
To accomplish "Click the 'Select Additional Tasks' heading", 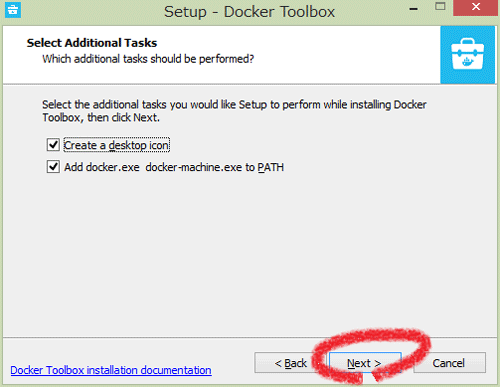I will point(92,43).
